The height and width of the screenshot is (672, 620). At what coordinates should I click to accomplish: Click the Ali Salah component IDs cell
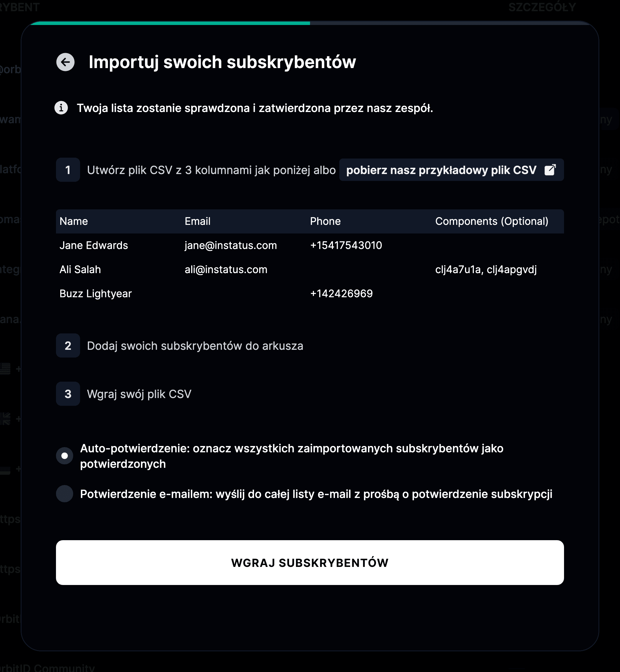[x=486, y=270]
